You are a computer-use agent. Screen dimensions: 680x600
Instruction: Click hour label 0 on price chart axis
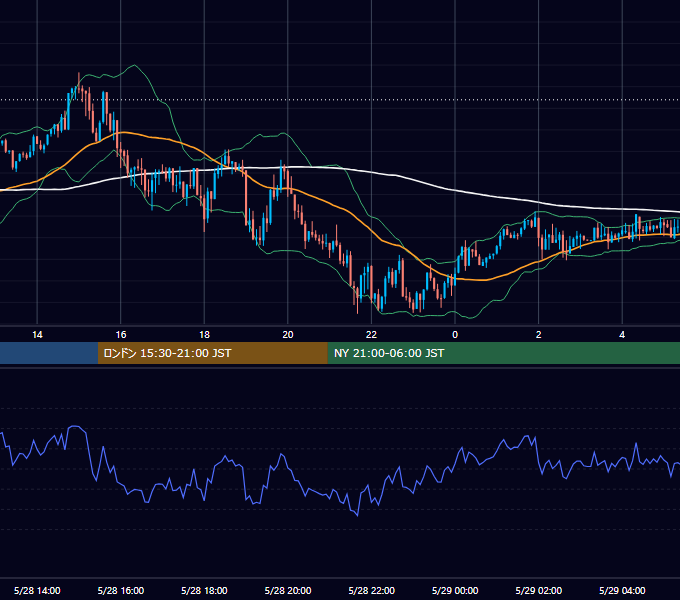coord(455,335)
